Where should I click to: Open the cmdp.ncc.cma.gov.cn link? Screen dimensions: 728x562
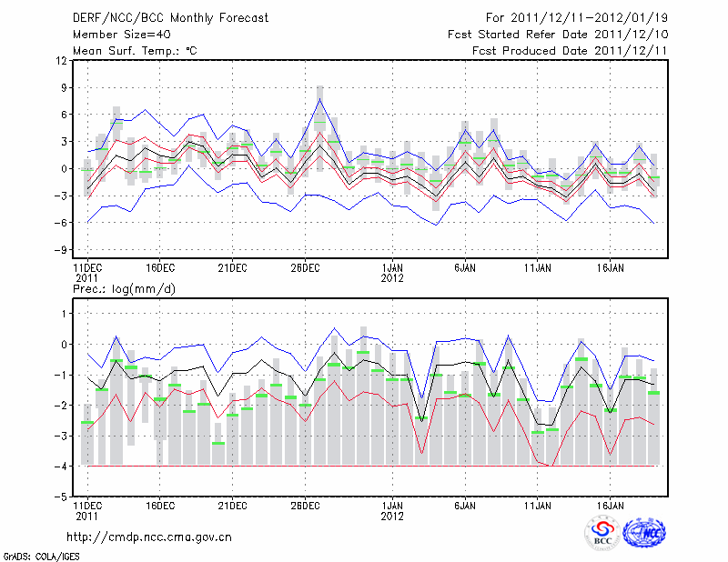coord(149,537)
